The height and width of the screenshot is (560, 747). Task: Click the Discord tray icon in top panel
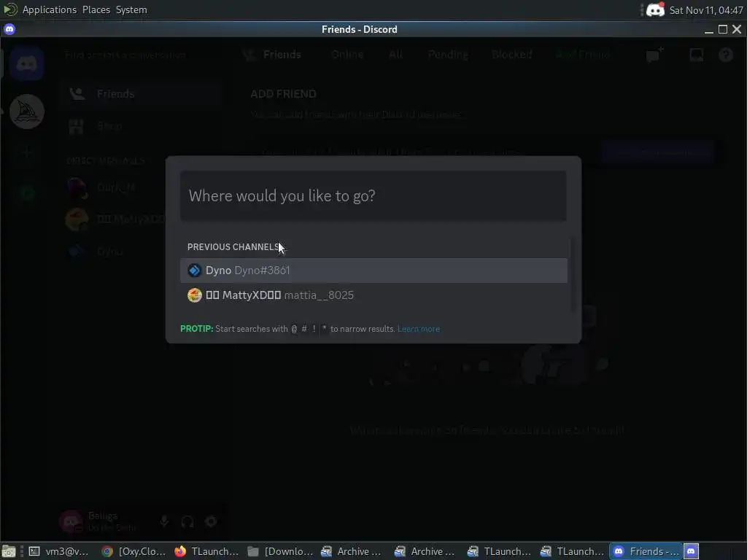click(x=655, y=9)
